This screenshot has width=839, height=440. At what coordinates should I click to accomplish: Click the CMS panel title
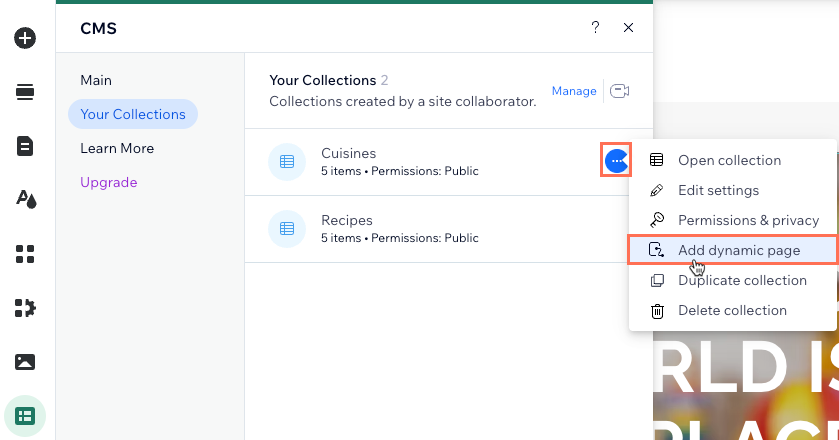(98, 28)
